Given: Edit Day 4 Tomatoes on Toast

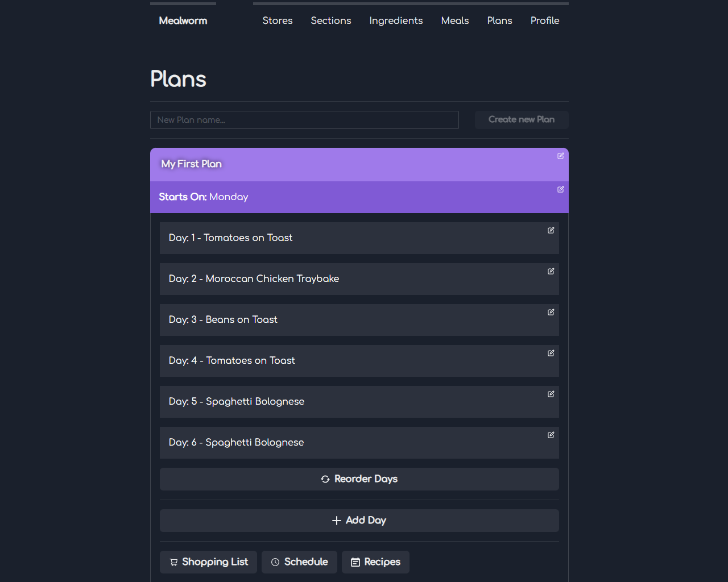Looking at the screenshot, I should point(551,353).
